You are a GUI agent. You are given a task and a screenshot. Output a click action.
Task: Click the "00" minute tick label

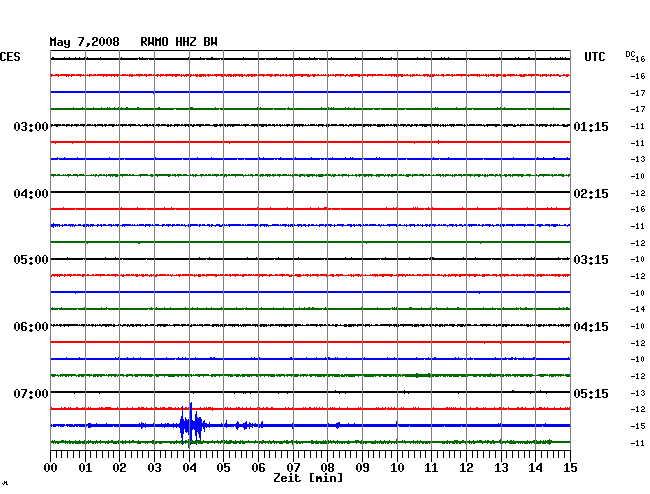coord(51,468)
